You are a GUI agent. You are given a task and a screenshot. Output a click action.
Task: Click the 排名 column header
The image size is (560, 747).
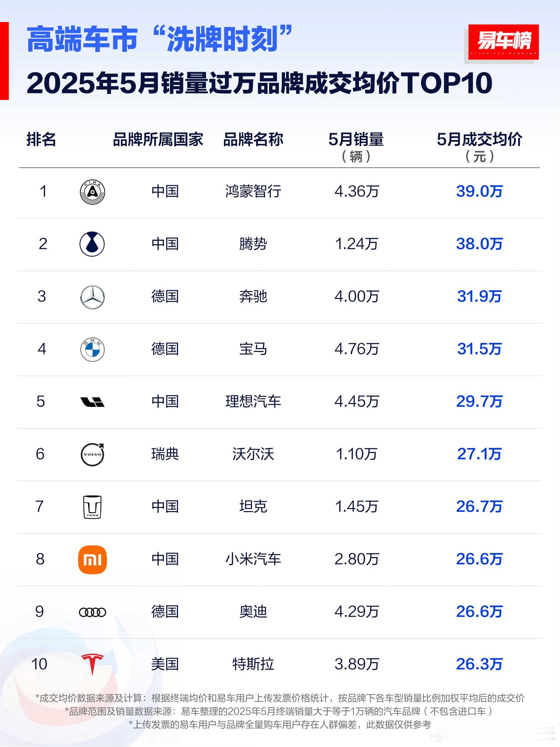point(41,140)
